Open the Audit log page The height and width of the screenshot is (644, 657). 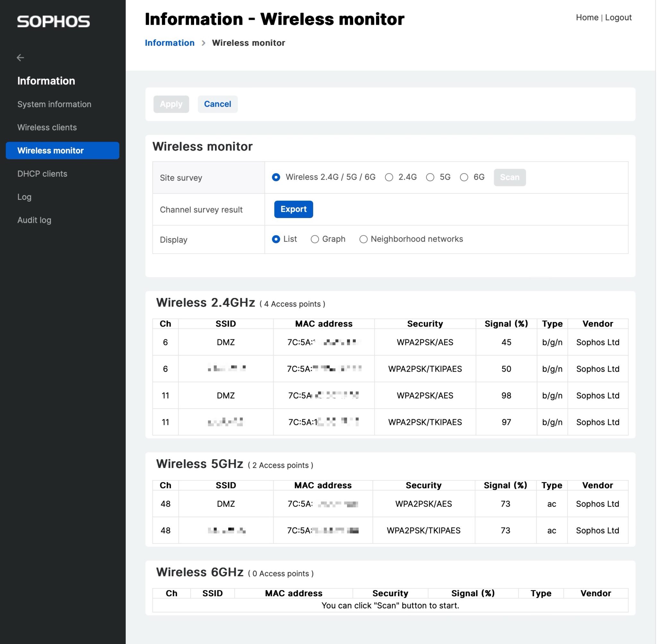tap(34, 220)
